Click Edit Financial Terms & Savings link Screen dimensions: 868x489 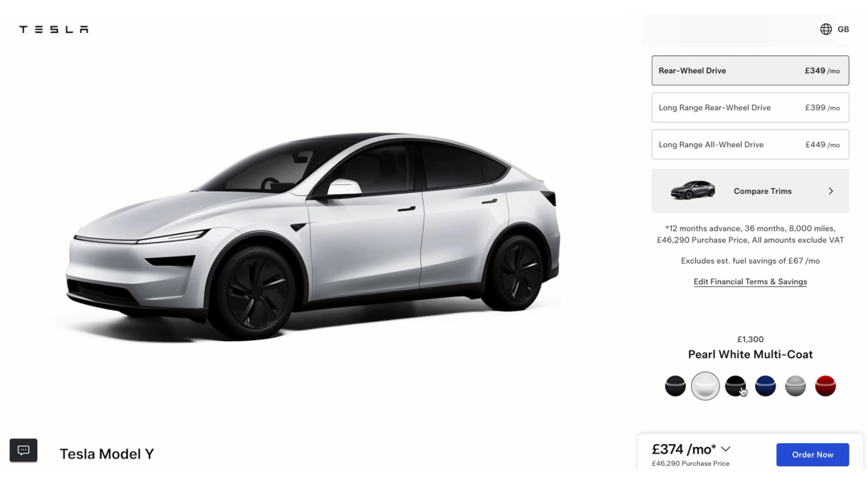click(750, 281)
